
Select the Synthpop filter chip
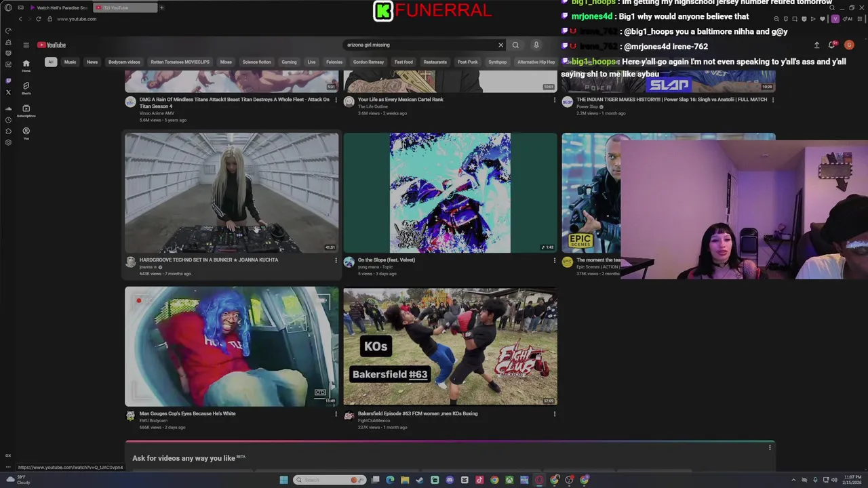pyautogui.click(x=497, y=62)
